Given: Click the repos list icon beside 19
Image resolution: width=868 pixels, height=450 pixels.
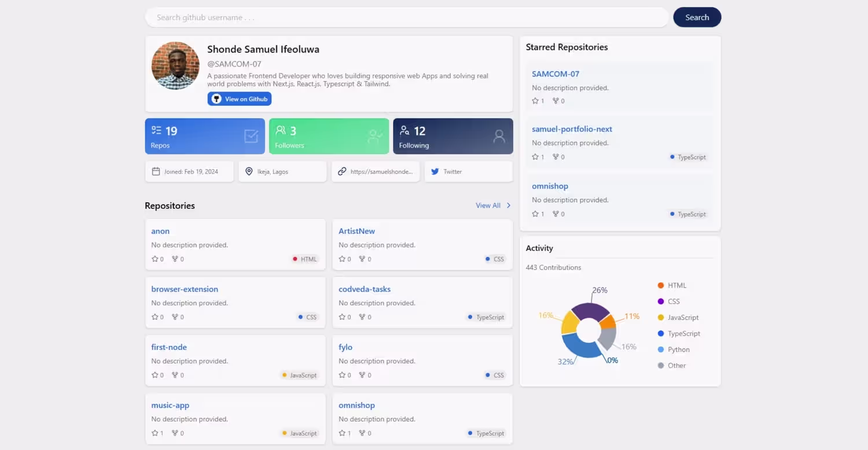Looking at the screenshot, I should (156, 131).
